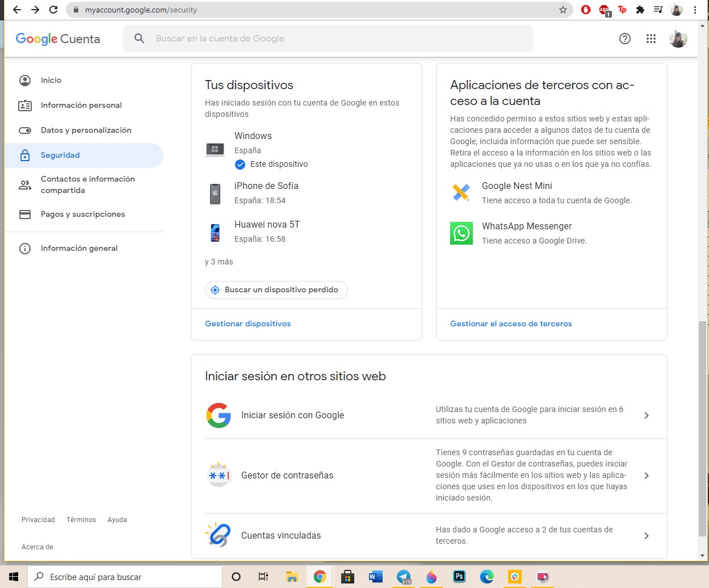Go back with the browser back arrow
This screenshot has height=588, width=709.
[x=17, y=10]
